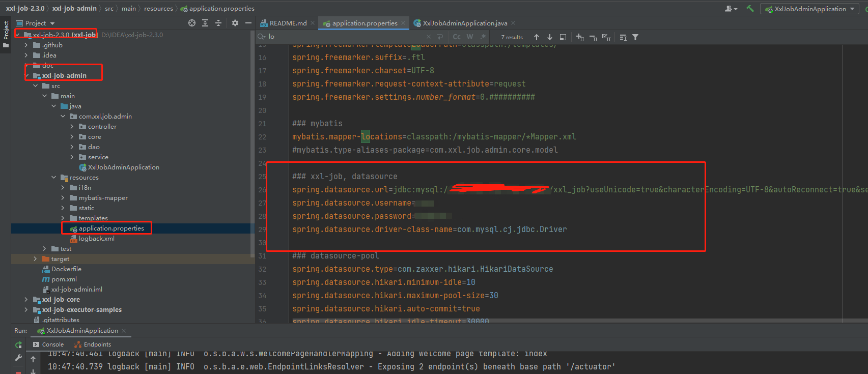Click the previous occurrence arrow in search bar
Screen dimensions: 868x374
pyautogui.click(x=537, y=37)
